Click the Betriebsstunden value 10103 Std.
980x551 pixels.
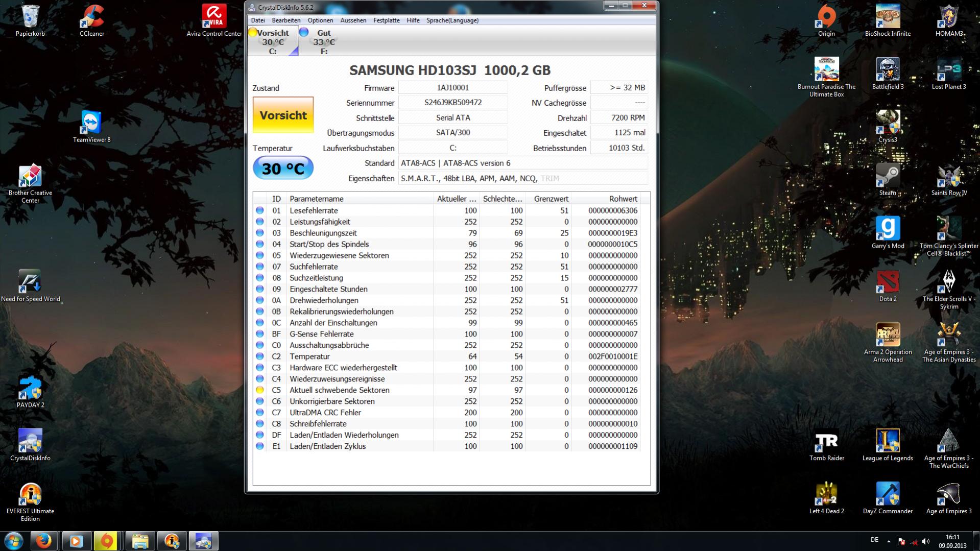coord(619,148)
